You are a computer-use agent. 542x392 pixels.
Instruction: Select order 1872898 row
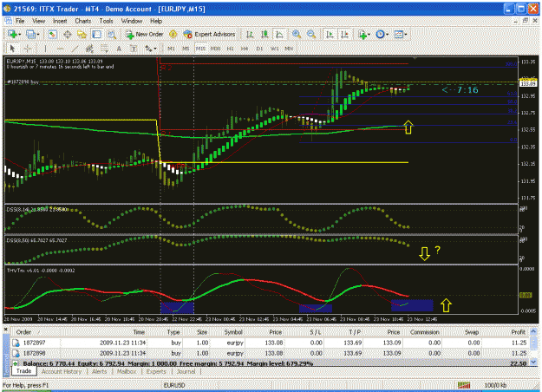(270, 353)
